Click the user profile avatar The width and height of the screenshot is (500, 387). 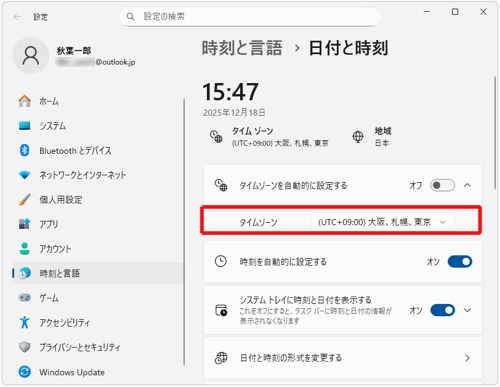click(31, 55)
